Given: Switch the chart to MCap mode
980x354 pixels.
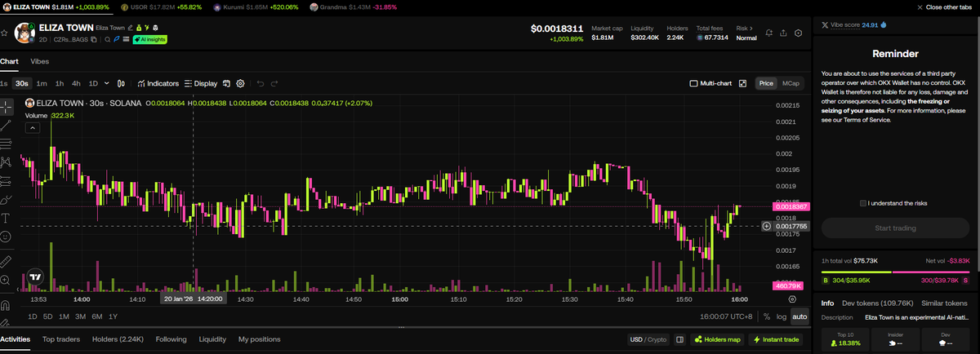Looking at the screenshot, I should point(791,83).
